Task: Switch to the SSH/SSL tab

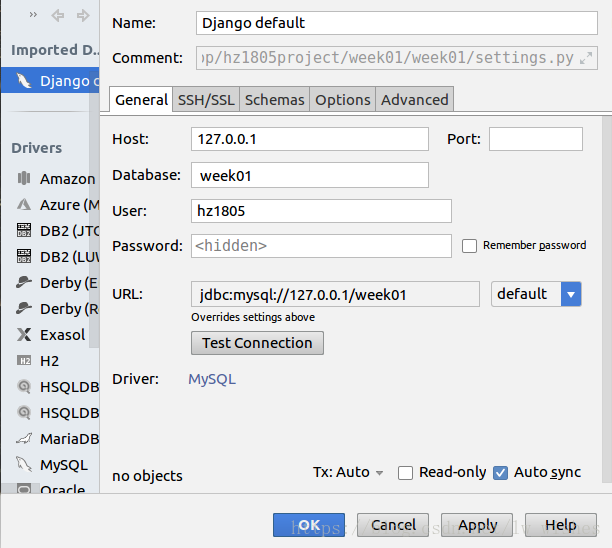Action: coord(206,99)
